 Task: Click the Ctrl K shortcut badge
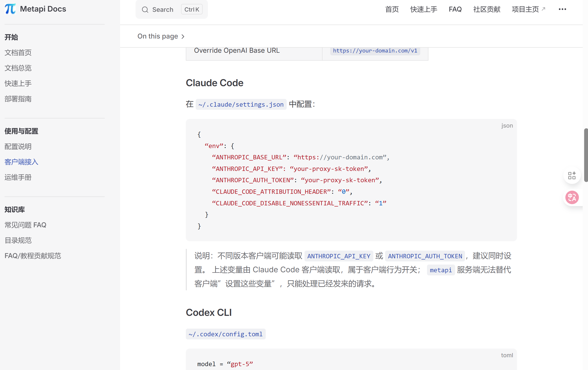click(x=192, y=9)
